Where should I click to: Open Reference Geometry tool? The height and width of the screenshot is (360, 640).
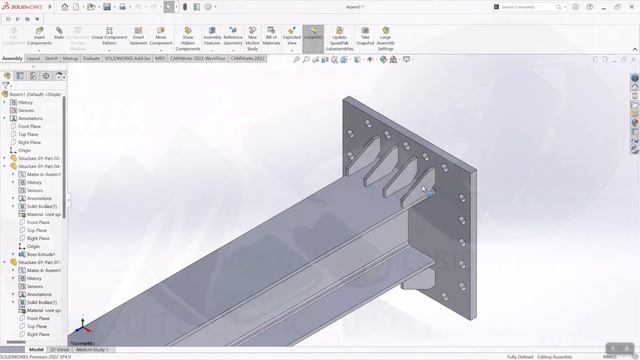click(233, 37)
